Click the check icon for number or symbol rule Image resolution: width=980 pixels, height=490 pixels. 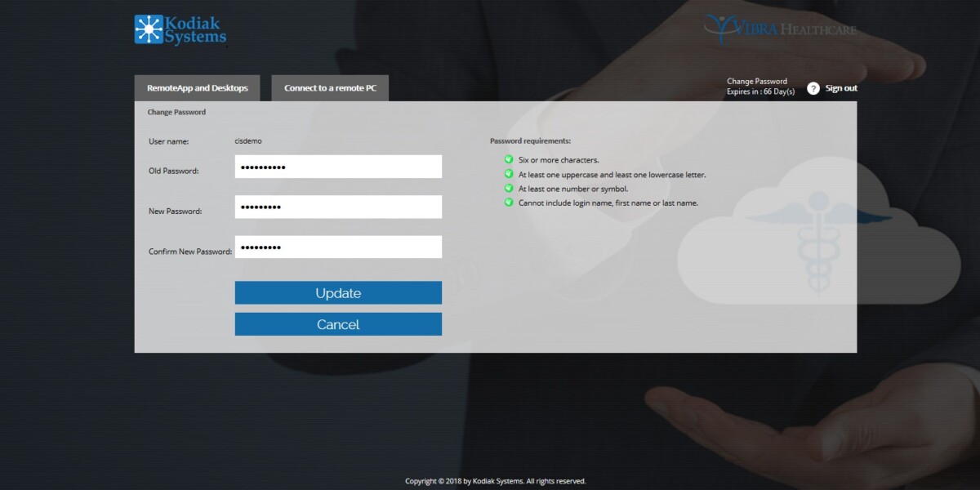point(509,189)
